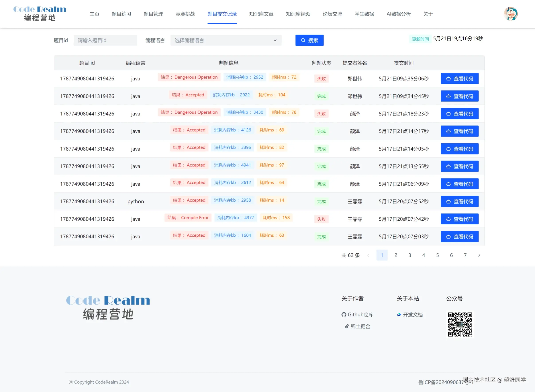Click the Github仓库 icon link

pos(357,314)
